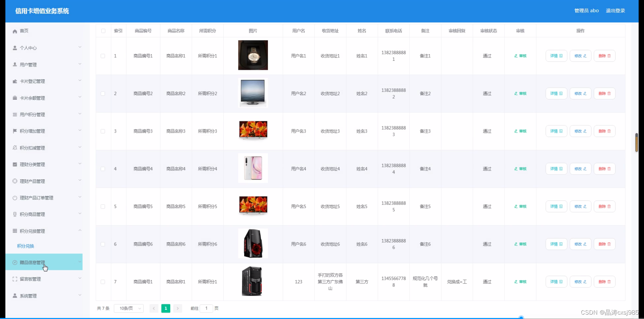Click the 系统管理 settings icon

pos(15,295)
